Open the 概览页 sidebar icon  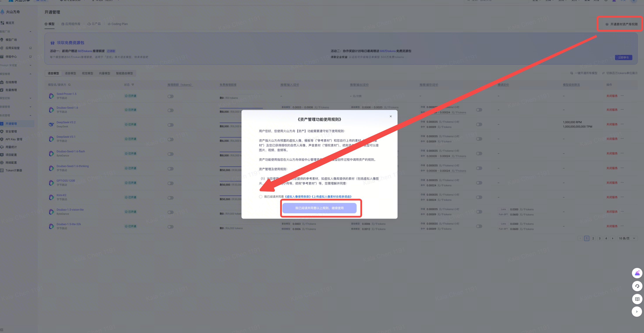click(2, 23)
